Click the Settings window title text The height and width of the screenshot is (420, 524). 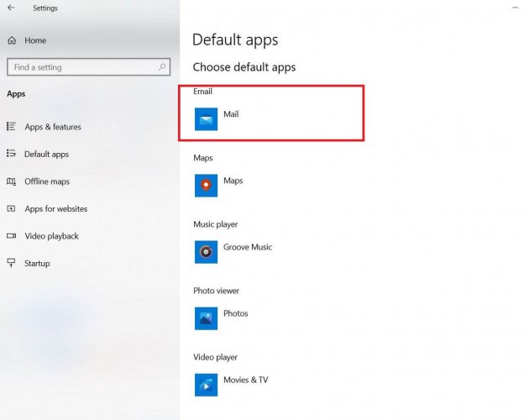[x=45, y=8]
